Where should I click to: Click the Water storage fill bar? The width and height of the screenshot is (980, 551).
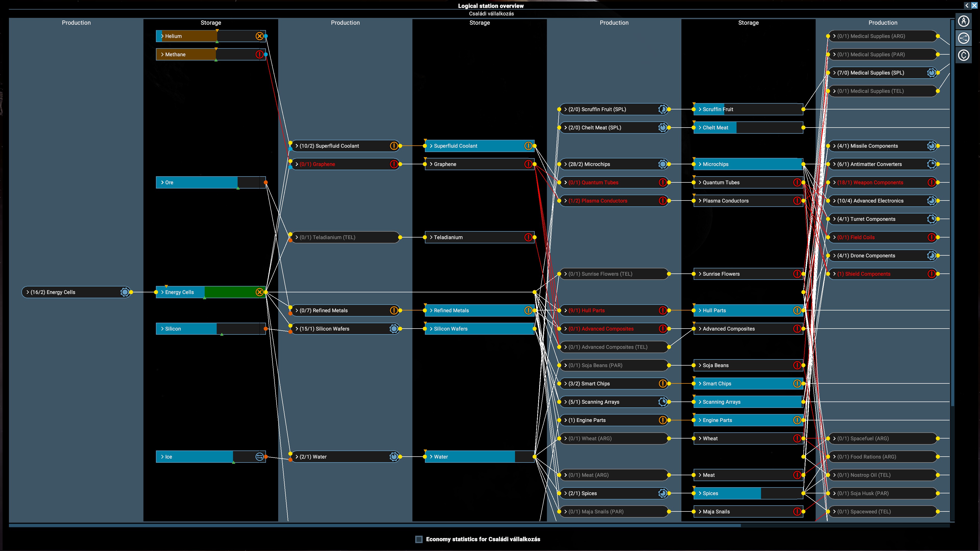[479, 457]
